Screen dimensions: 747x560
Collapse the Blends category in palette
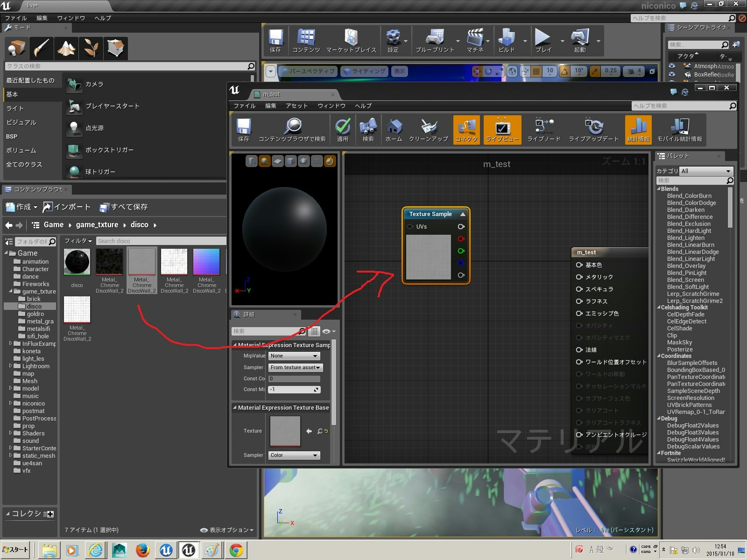pyautogui.click(x=659, y=189)
